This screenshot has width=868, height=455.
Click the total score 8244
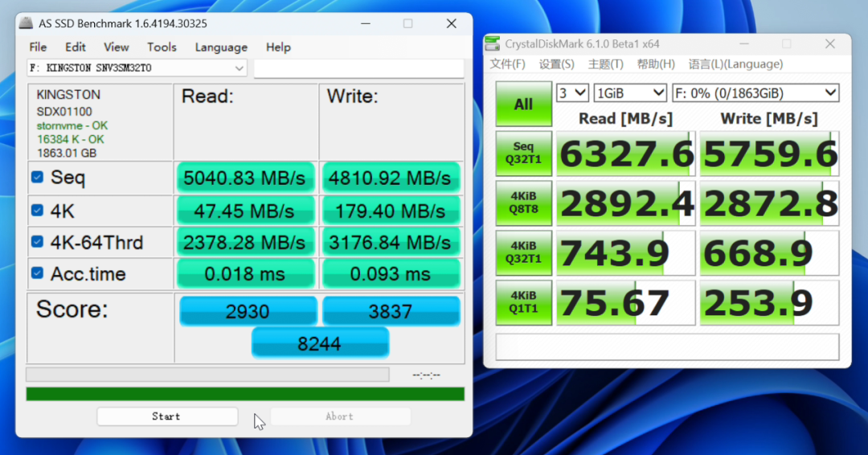(x=320, y=343)
